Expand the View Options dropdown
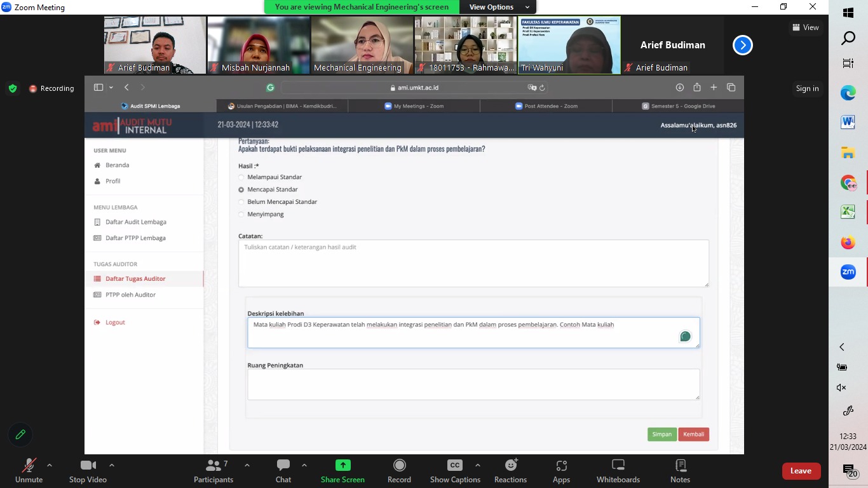The width and height of the screenshot is (868, 488). coord(498,7)
